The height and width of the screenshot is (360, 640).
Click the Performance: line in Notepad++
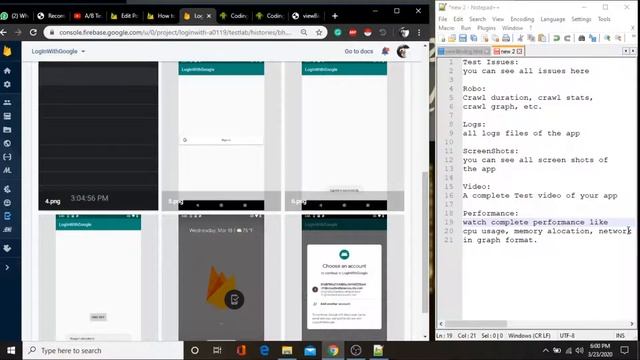click(x=490, y=213)
